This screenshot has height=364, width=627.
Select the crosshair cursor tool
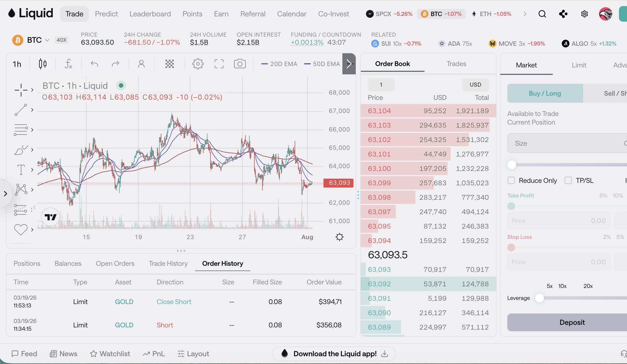click(21, 90)
